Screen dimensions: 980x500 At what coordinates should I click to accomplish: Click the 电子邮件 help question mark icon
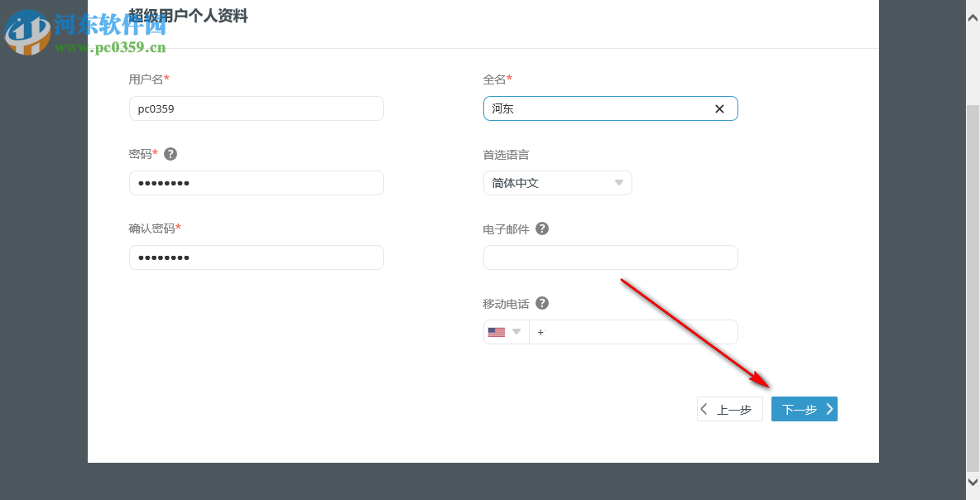point(542,228)
